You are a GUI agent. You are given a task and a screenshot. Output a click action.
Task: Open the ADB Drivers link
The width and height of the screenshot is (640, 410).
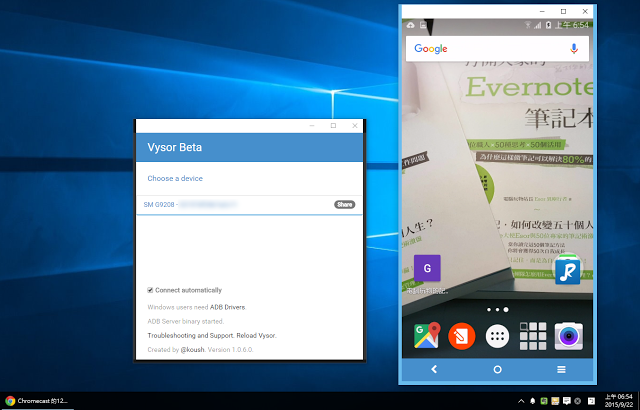(228, 307)
